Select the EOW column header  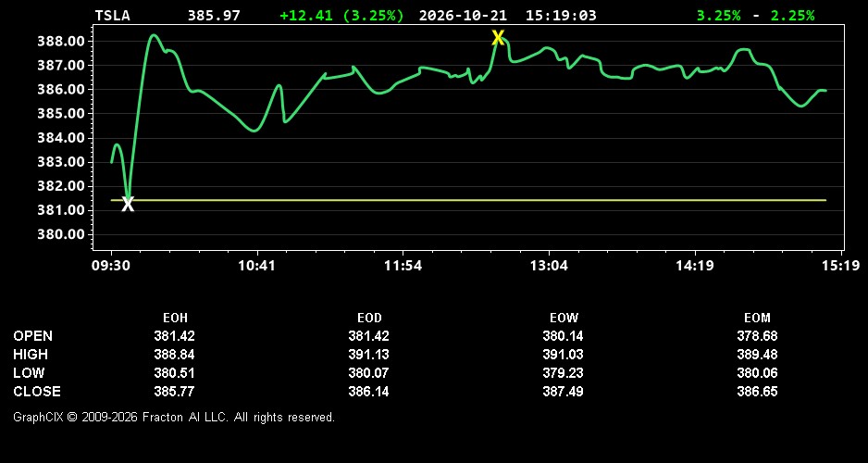564,319
